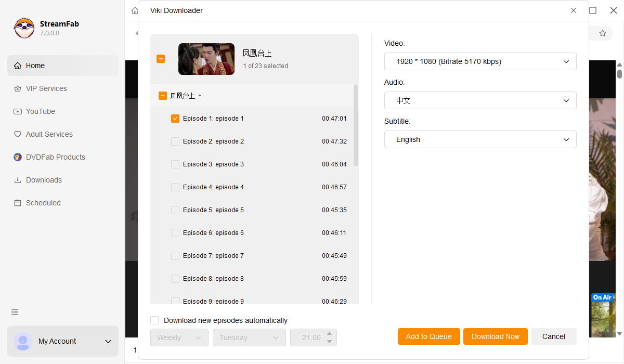The height and width of the screenshot is (364, 624).
Task: Select the YouTube downloader section
Action: pyautogui.click(x=40, y=111)
